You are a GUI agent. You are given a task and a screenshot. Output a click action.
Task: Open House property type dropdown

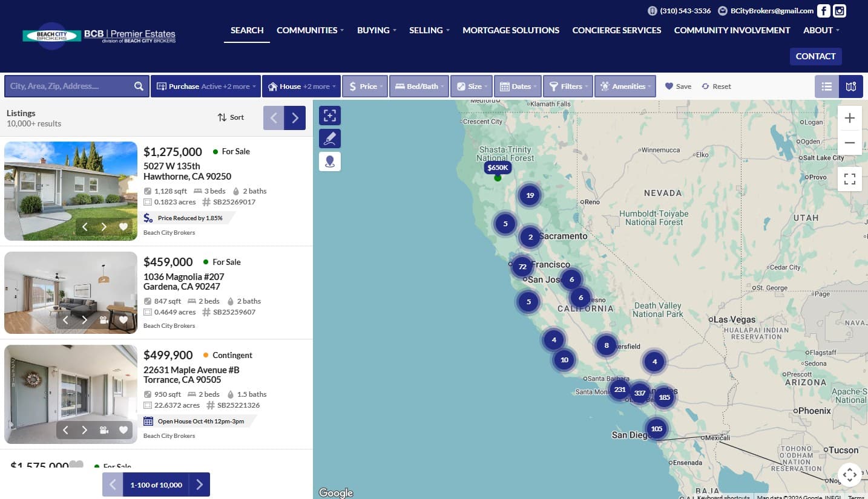pyautogui.click(x=301, y=86)
